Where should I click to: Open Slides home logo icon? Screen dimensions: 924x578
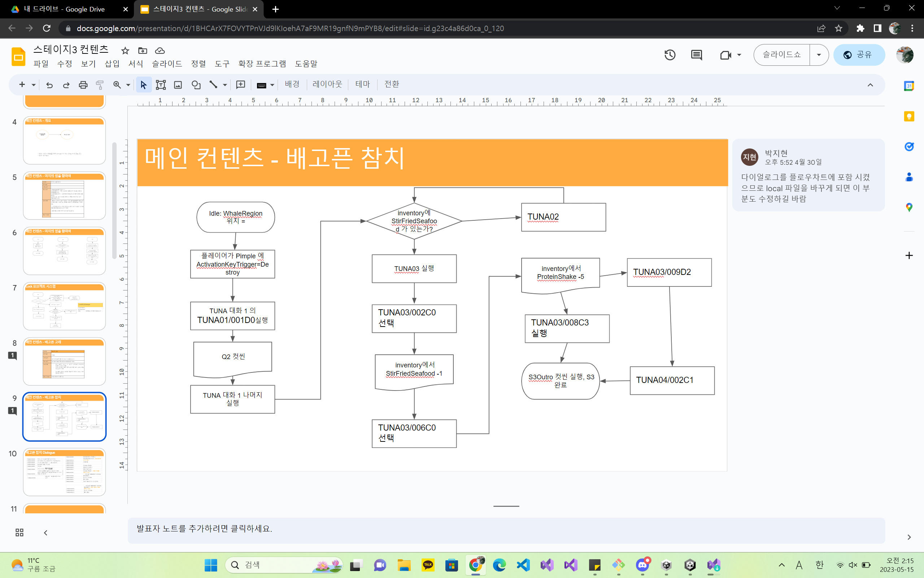coord(18,57)
